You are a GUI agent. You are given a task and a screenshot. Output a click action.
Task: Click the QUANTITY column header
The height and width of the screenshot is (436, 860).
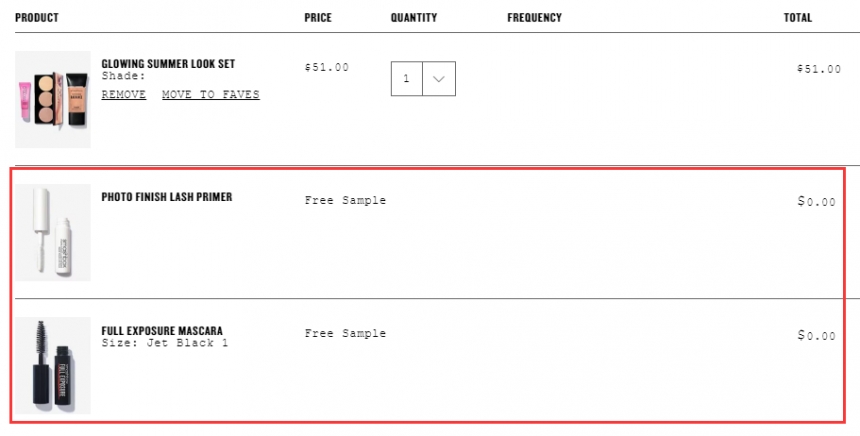pos(414,18)
